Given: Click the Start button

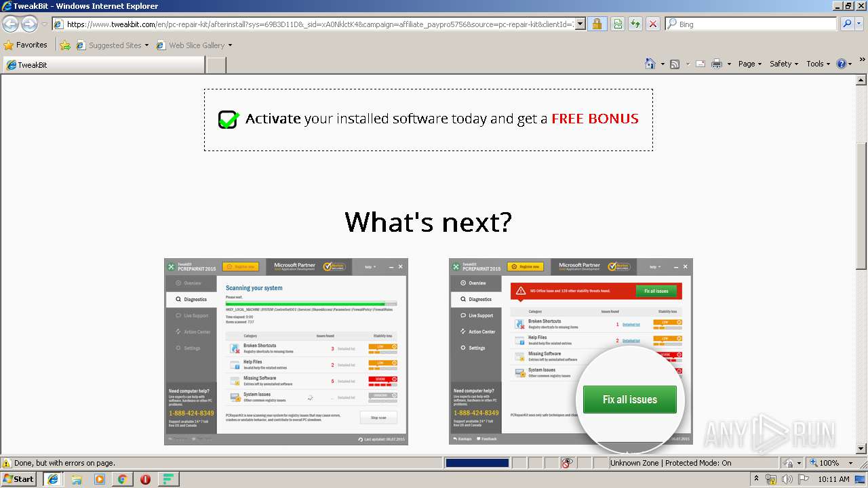Looking at the screenshot, I should click(19, 479).
